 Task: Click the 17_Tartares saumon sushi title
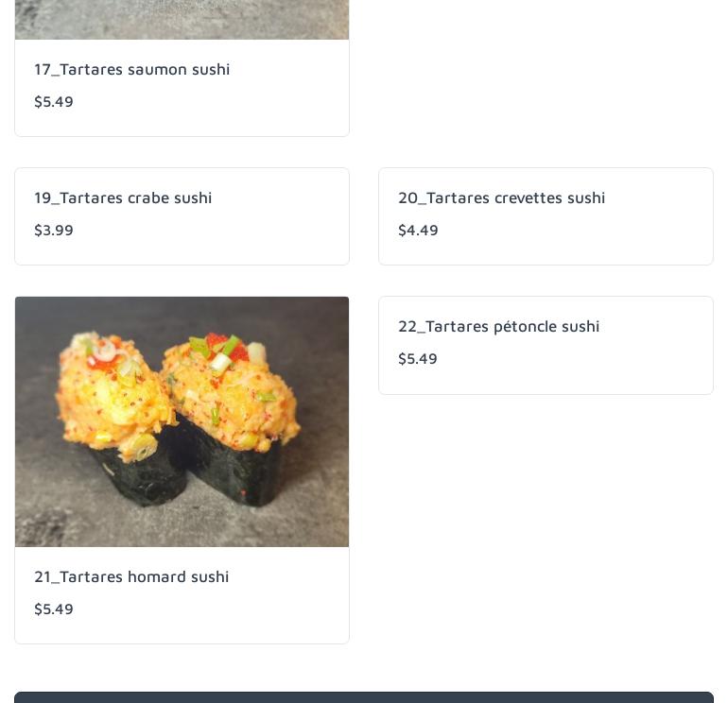[131, 69]
